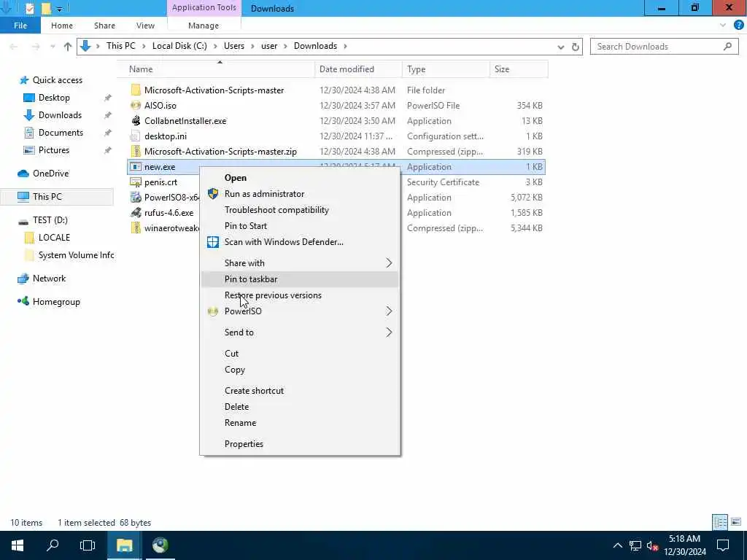This screenshot has height=560, width=747.
Task: Click the OneDrive cloud icon in sidebar
Action: point(23,174)
